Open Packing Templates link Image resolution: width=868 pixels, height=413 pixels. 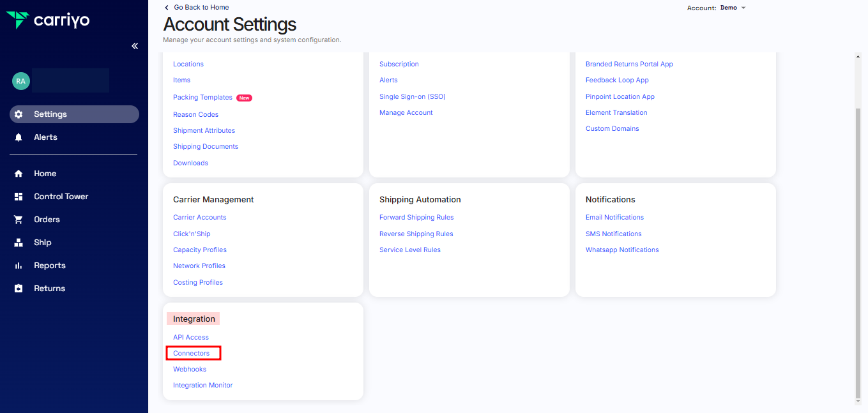tap(202, 98)
